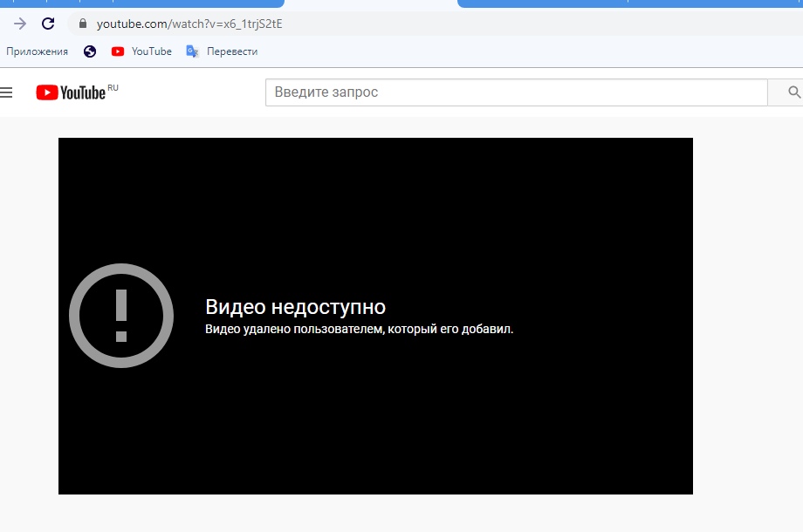Click the Видео недоступно heading
The width and height of the screenshot is (803, 532).
point(296,307)
